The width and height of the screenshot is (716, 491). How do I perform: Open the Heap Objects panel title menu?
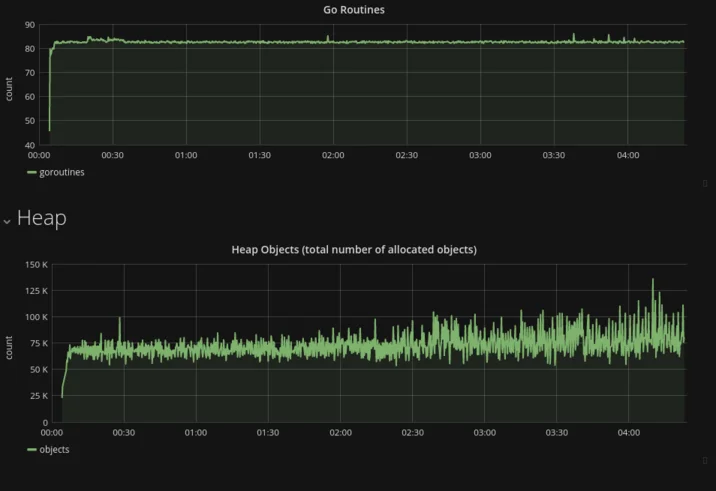coord(354,249)
